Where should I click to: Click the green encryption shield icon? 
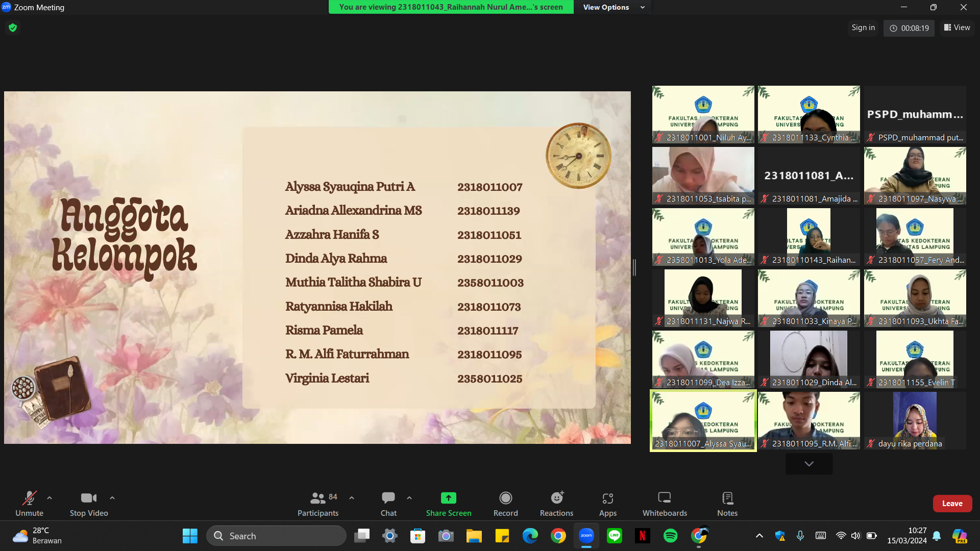pyautogui.click(x=13, y=28)
